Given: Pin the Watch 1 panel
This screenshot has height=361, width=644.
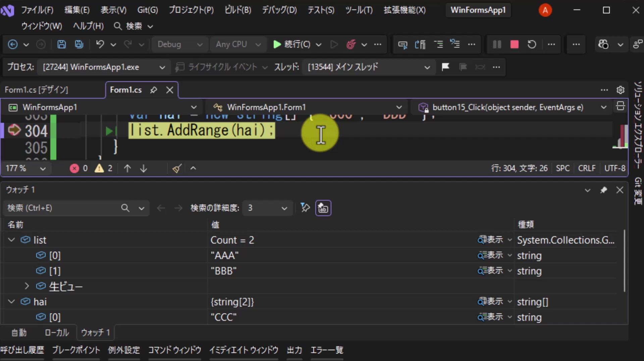Looking at the screenshot, I should pyautogui.click(x=603, y=190).
